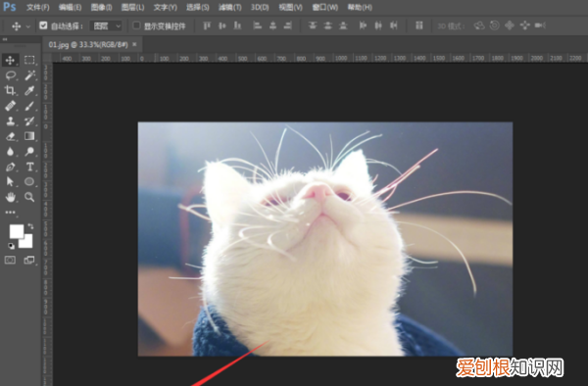This screenshot has width=588, height=386.
Task: Click the Auto-Align Layers icon
Action: click(x=419, y=25)
